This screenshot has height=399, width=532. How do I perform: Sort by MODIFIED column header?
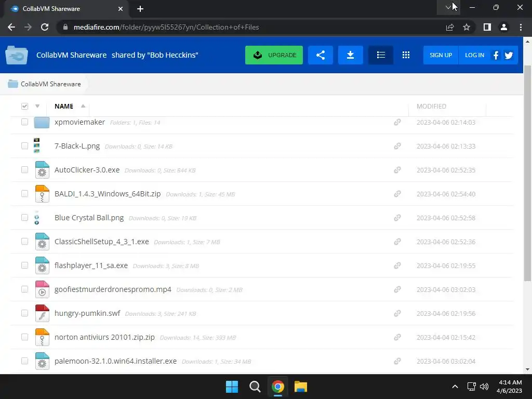pos(431,106)
